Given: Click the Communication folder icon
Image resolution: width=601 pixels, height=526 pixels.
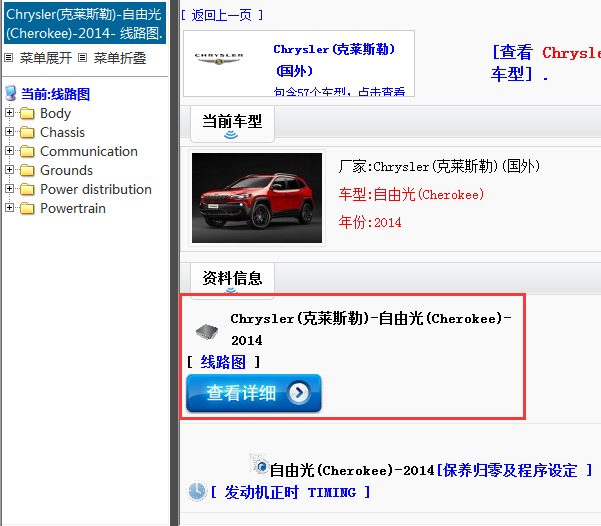Looking at the screenshot, I should click(x=27, y=151).
